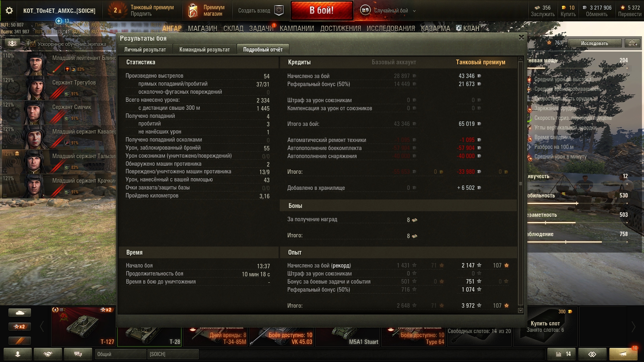This screenshot has height=362, width=644.
Task: Open chat channels icon in bottom bar
Action: click(78, 354)
